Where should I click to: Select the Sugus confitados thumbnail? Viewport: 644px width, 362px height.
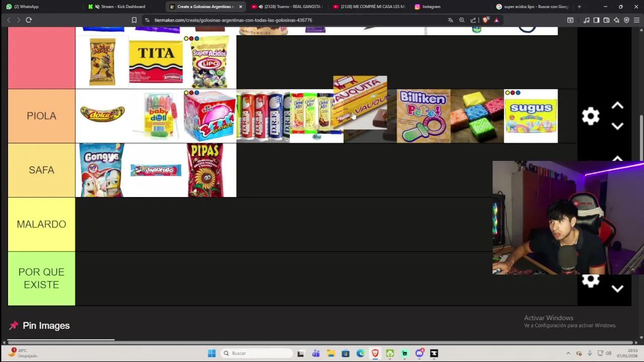[x=531, y=116]
